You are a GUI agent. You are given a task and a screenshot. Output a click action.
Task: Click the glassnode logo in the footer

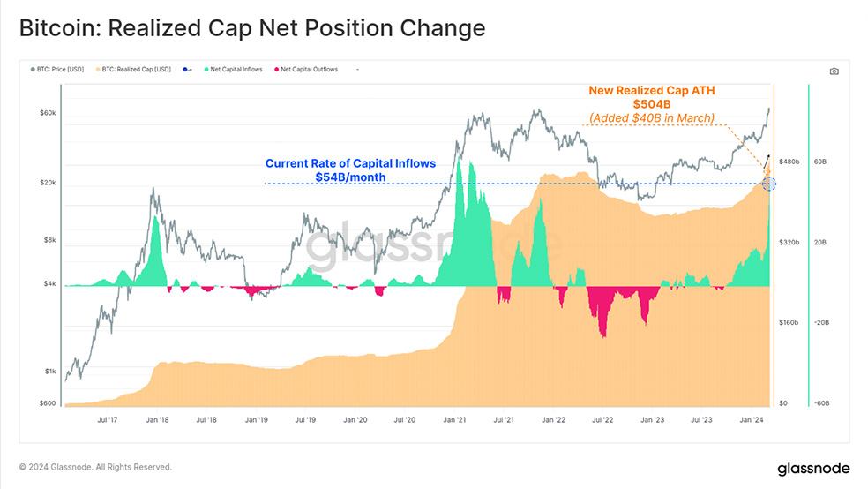[x=812, y=467]
